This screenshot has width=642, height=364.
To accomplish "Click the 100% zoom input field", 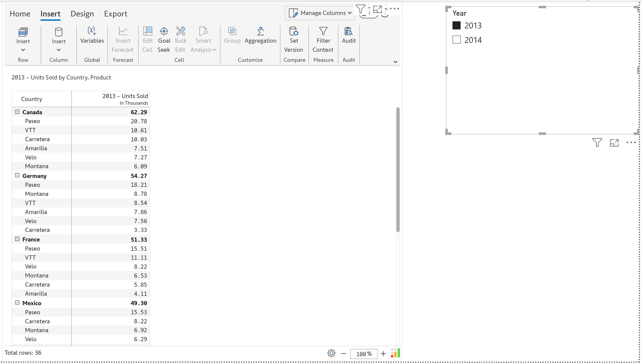I will pos(364,354).
